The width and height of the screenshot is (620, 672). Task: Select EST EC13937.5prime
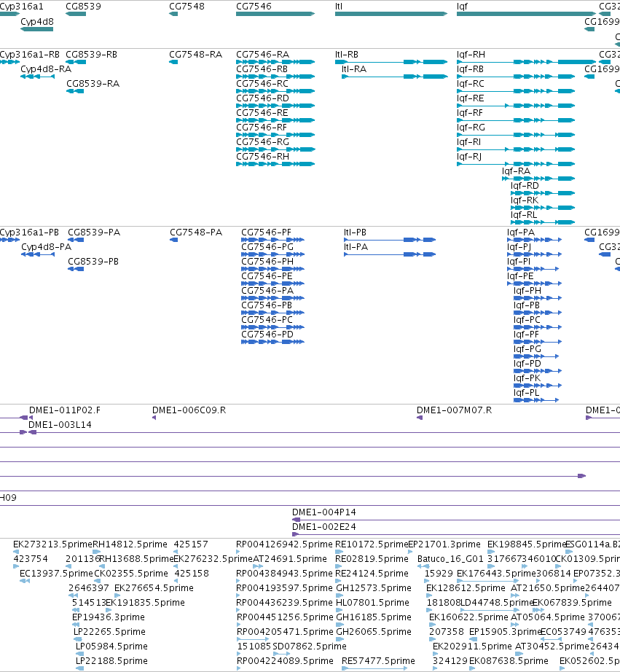pyautogui.click(x=56, y=574)
